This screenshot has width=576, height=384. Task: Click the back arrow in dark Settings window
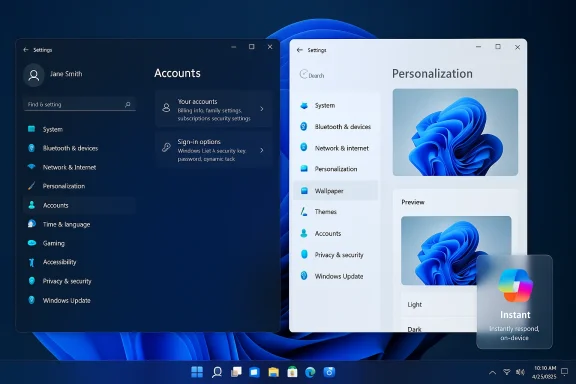(26, 50)
